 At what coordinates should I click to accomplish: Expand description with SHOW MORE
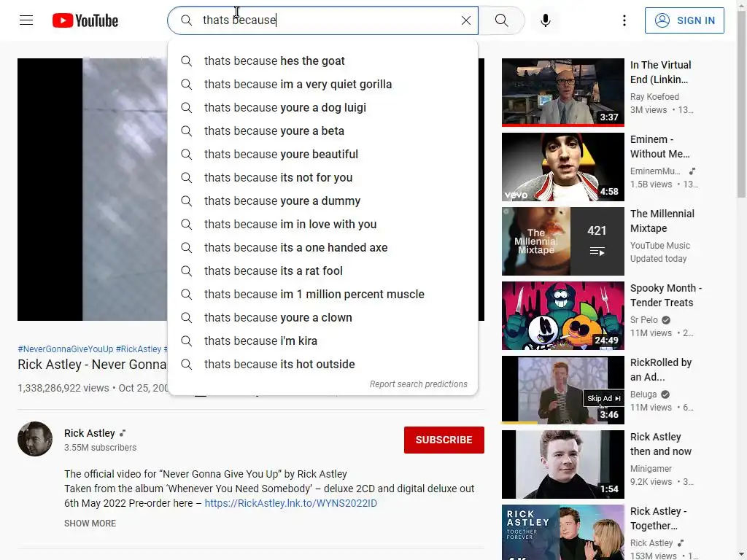(x=90, y=524)
